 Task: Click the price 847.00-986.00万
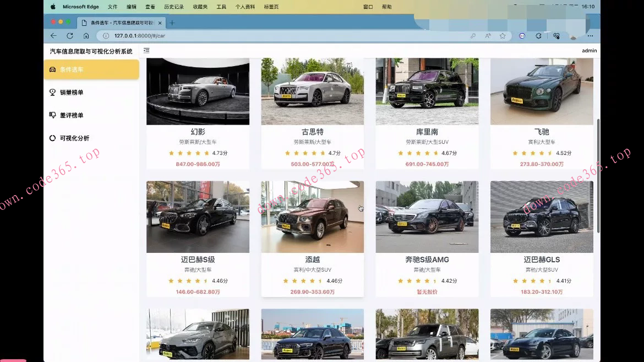(198, 164)
